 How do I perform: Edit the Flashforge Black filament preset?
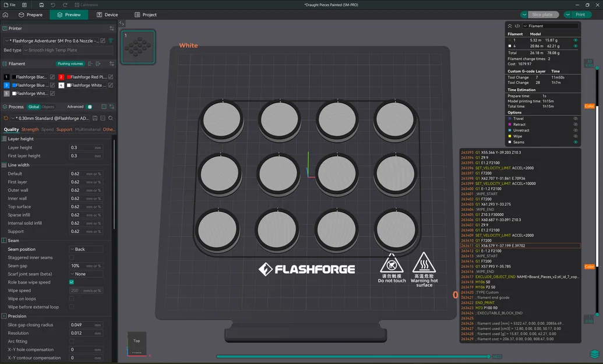[52, 77]
